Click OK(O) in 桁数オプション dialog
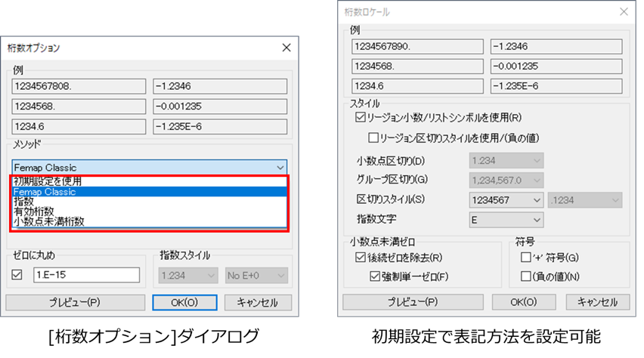 [x=184, y=303]
